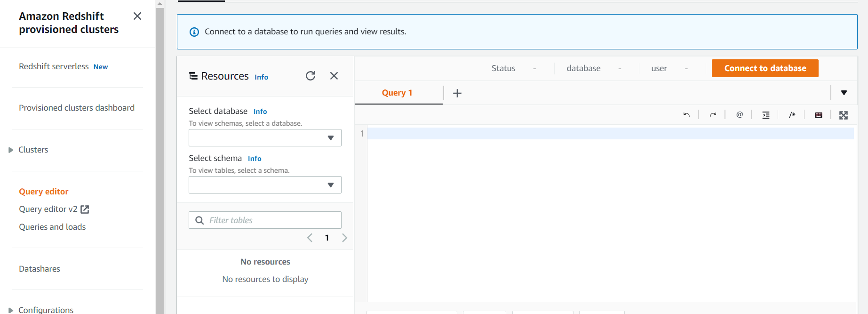Click line 1 of the query editor
This screenshot has width=868, height=314.
[610, 134]
